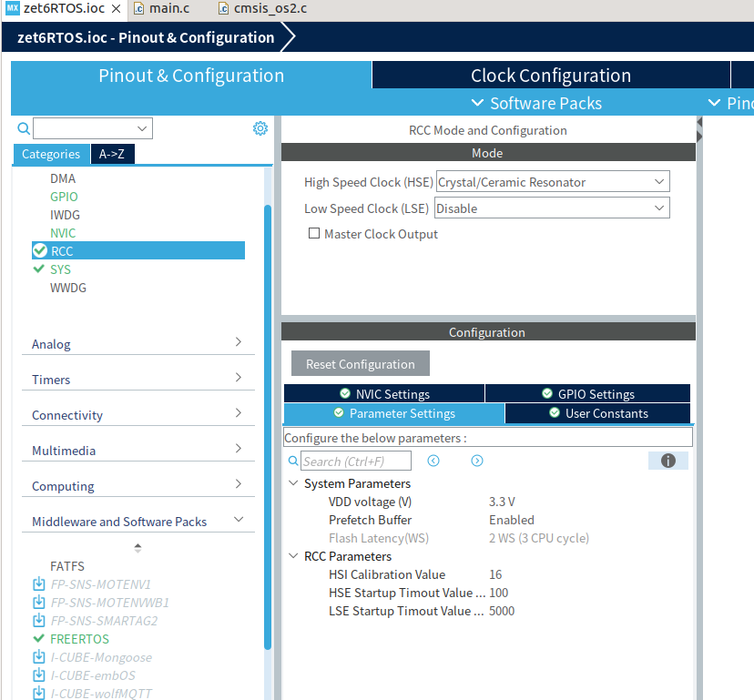Click the previous-parameter circle arrow

click(433, 461)
